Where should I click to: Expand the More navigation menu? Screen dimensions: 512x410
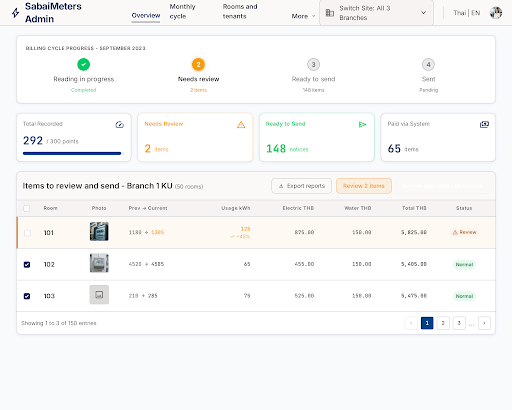(x=303, y=16)
